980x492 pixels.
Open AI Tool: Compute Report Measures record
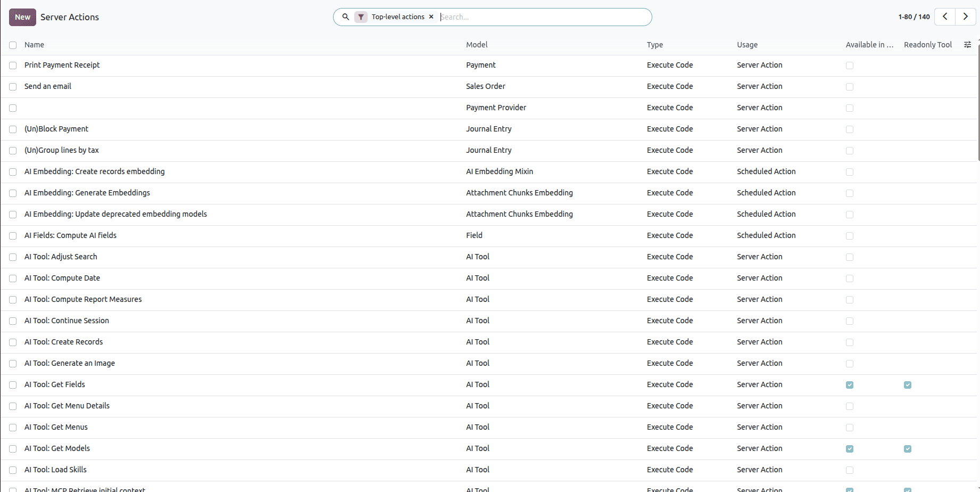[x=83, y=299]
